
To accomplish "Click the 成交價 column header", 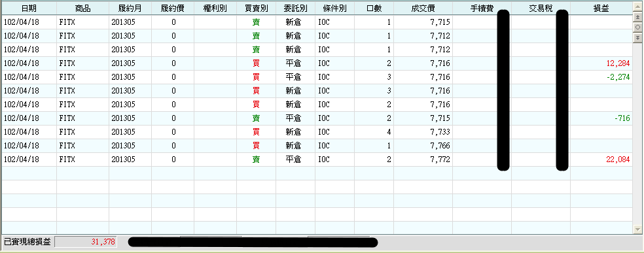I will pyautogui.click(x=423, y=8).
